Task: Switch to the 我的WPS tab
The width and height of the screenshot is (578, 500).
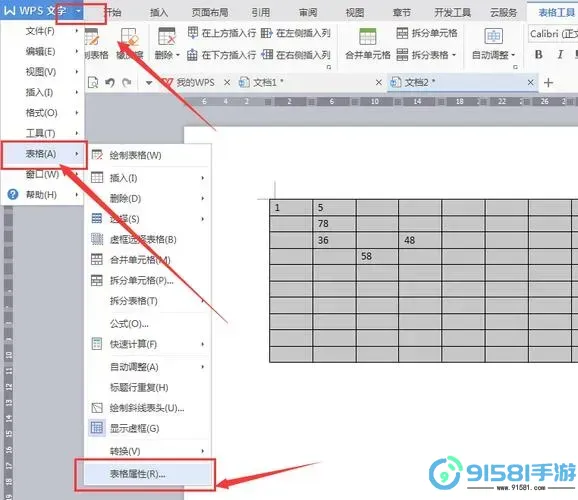Action: click(x=195, y=82)
